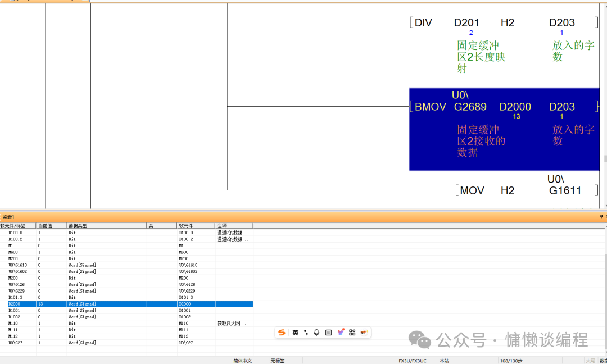Open the soft keyboard icon in the IME bar
607x364 pixels.
click(x=328, y=333)
